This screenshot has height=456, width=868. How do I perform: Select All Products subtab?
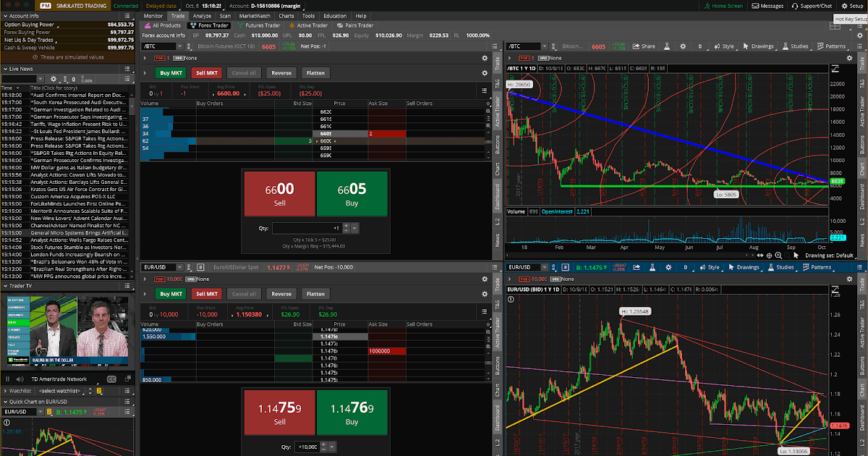[x=163, y=25]
